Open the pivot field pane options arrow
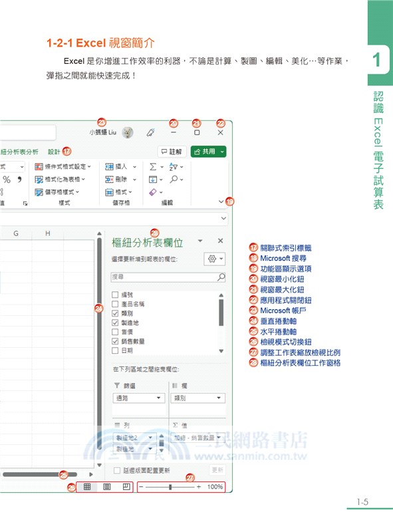Viewport: 393px width, 532px height. [200, 241]
